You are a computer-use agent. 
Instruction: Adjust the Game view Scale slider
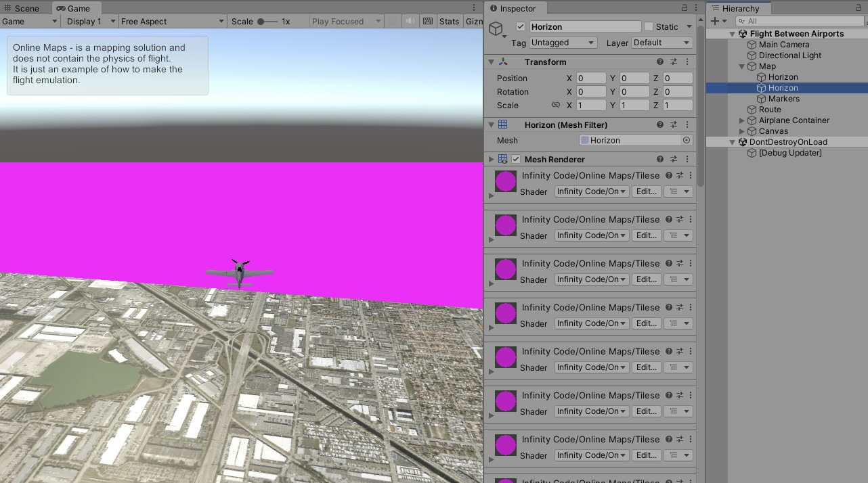click(x=267, y=21)
